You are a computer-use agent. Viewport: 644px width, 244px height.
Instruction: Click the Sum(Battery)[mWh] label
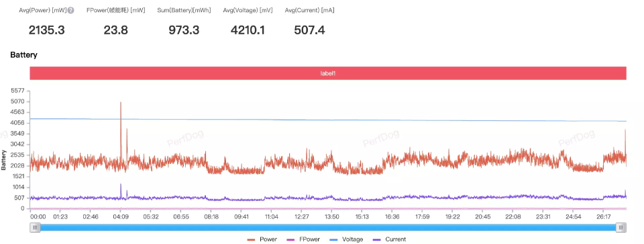tap(184, 11)
